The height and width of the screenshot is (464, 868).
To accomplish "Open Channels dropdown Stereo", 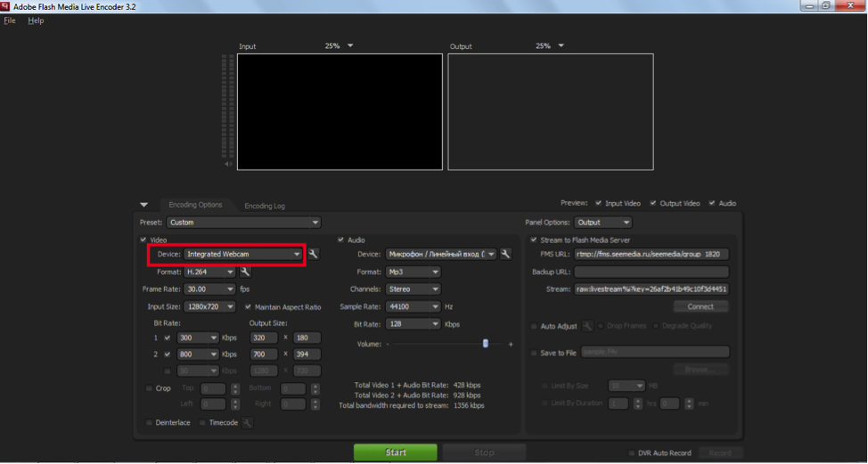I will tap(413, 289).
